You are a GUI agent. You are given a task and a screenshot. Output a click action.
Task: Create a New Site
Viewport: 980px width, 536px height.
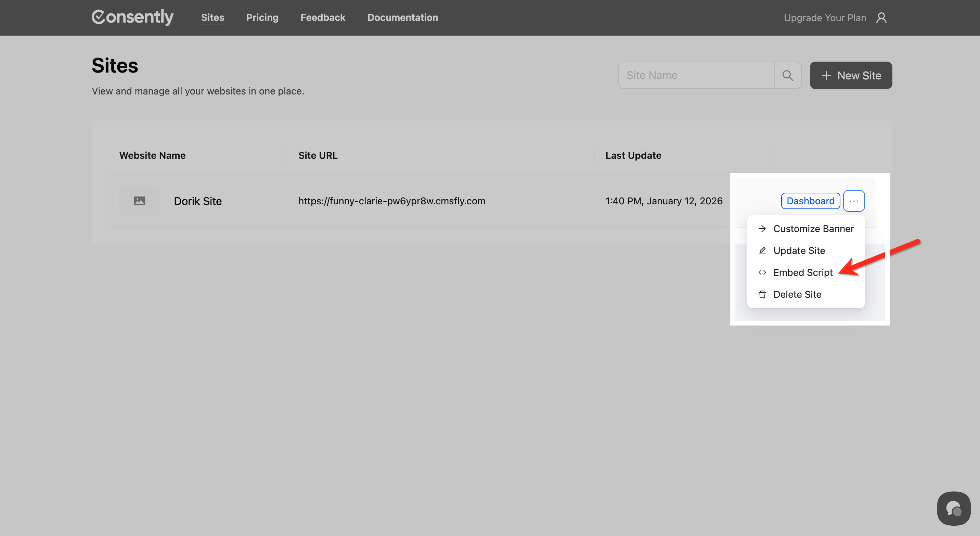point(851,75)
